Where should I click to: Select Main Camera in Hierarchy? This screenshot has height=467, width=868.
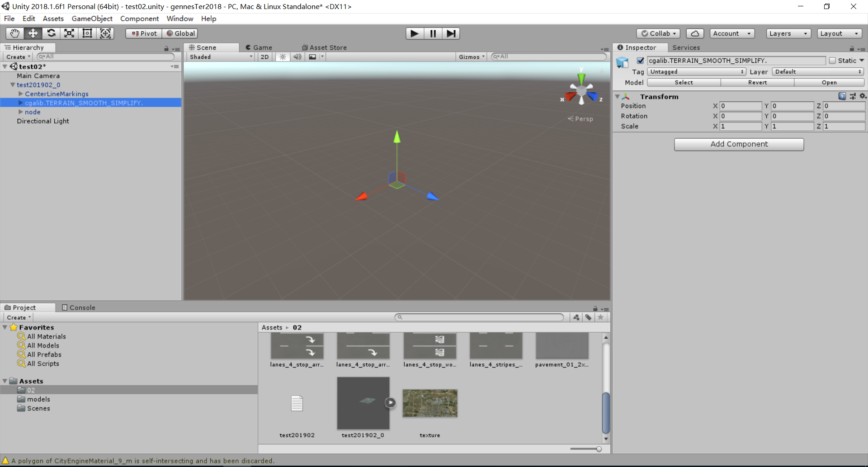pos(38,76)
